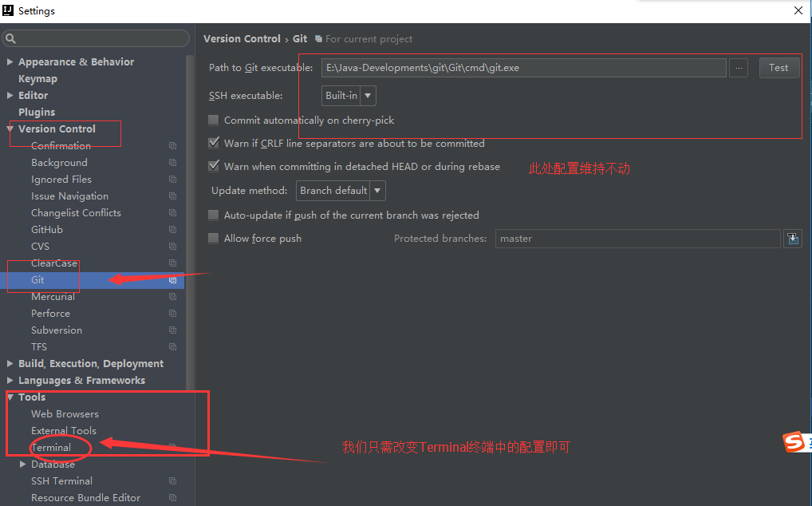Viewport: 812px width, 506px height.
Task: Enable 'Allow force push'
Action: [x=213, y=238]
